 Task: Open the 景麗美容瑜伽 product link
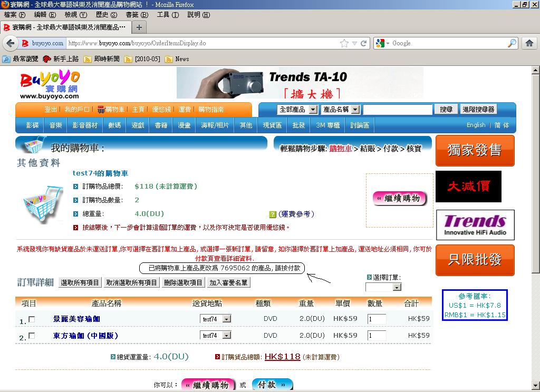coord(77,319)
